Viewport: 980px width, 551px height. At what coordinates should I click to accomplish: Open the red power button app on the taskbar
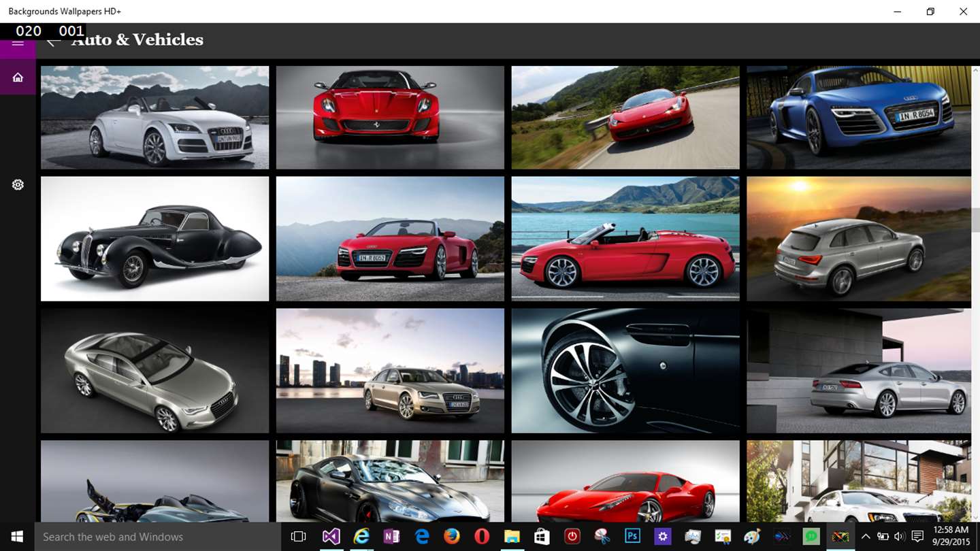pos(572,537)
